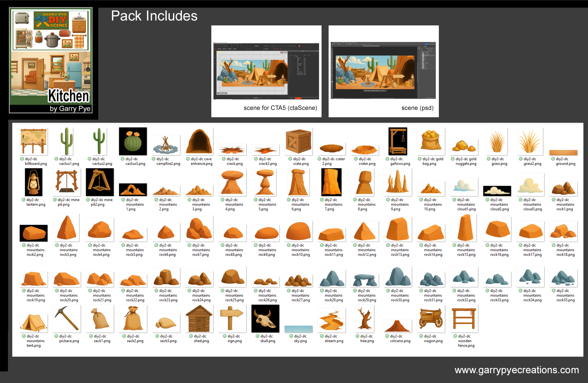Click sync checkmark beside billboard.png
The height and width of the screenshot is (383, 588).
tap(22, 159)
